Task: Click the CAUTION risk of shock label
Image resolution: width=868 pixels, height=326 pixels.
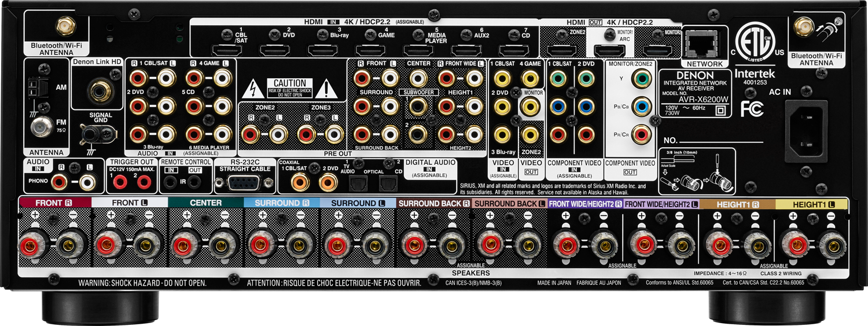Action: (x=289, y=89)
